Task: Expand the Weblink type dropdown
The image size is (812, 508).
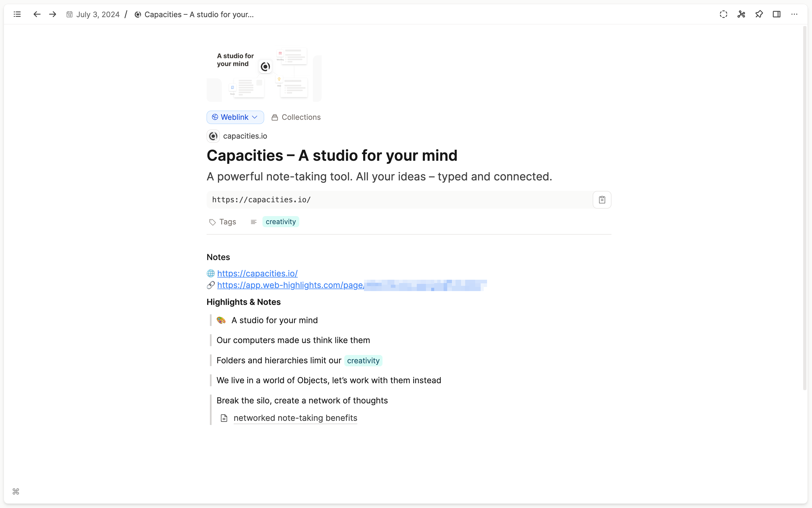Action: pos(235,117)
